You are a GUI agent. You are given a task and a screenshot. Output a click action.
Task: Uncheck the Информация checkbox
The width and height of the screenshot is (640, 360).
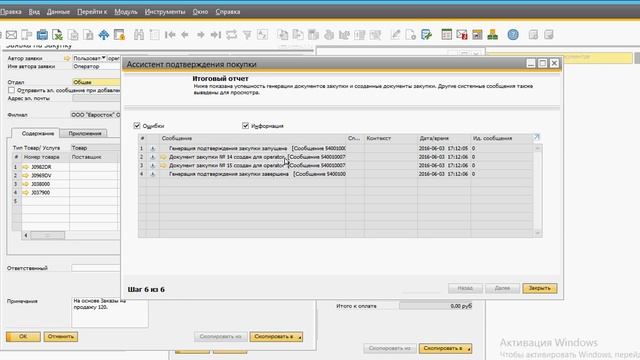click(x=245, y=126)
